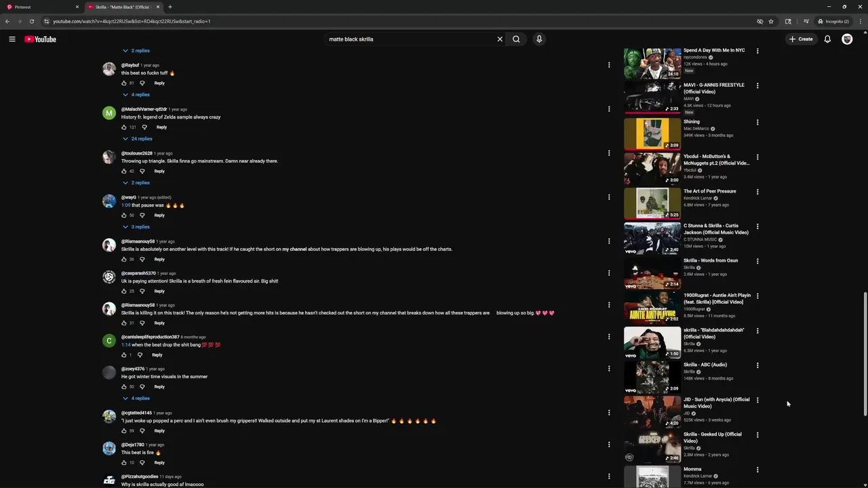
Task: Open @Rismaanouy58's avatar on 'another level' comment
Action: click(109, 245)
